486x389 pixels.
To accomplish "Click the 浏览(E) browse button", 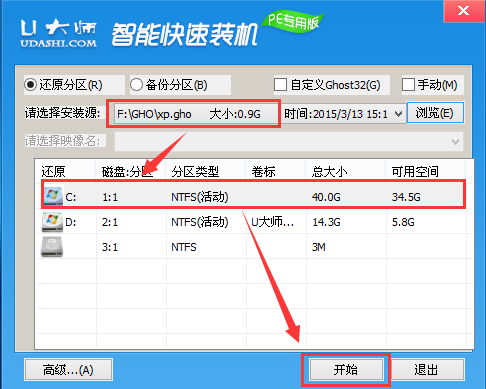I will tap(435, 113).
